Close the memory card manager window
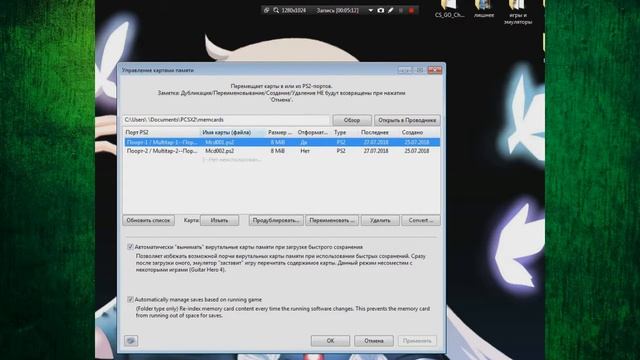Image resolution: width=640 pixels, height=360 pixels. tap(435, 70)
